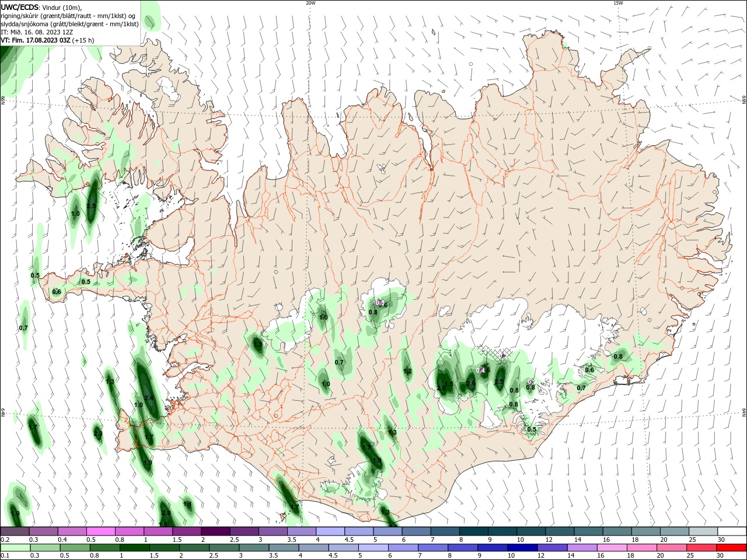747x560 pixels.
Task: Select the royal blue 9 rain legend swatch
Action: (x=492, y=548)
